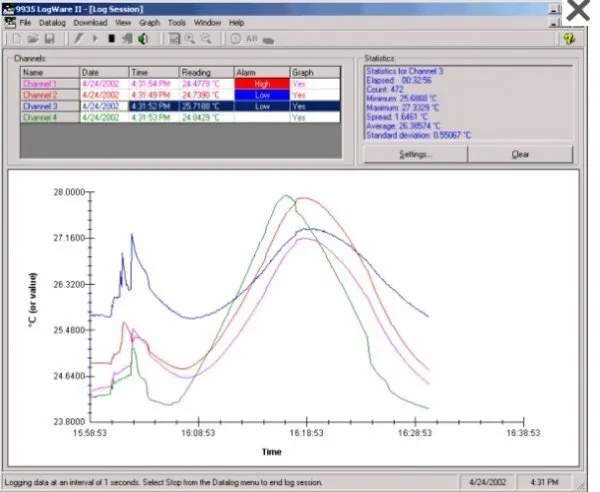The width and height of the screenshot is (600, 492).
Task: Select the Channel 3 row name
Action: coord(50,106)
